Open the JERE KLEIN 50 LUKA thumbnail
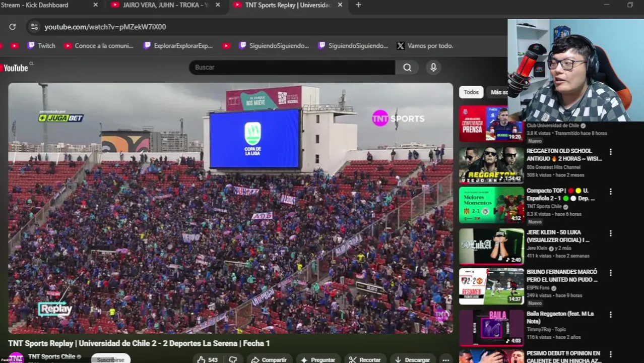This screenshot has width=644, height=363. coord(491,246)
